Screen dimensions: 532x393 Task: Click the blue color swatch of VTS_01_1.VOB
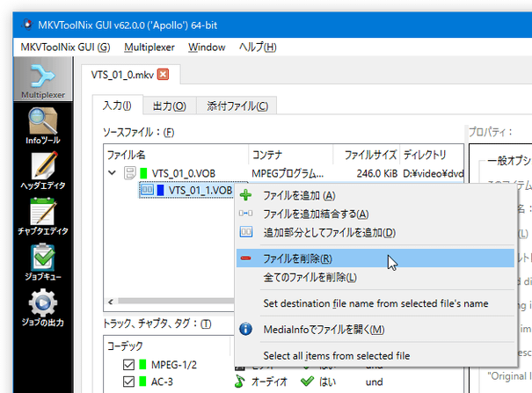click(161, 190)
